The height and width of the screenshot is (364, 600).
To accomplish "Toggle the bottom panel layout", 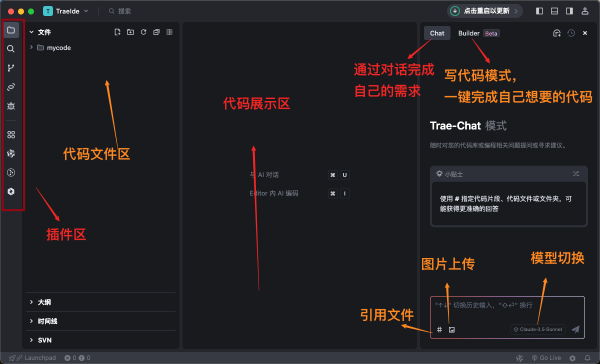I will pos(554,11).
